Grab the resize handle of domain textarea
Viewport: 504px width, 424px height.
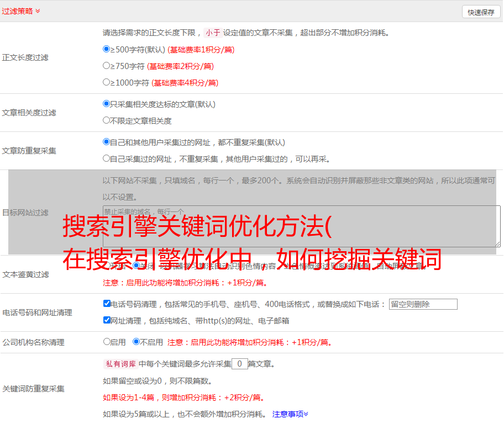pyautogui.click(x=497, y=244)
